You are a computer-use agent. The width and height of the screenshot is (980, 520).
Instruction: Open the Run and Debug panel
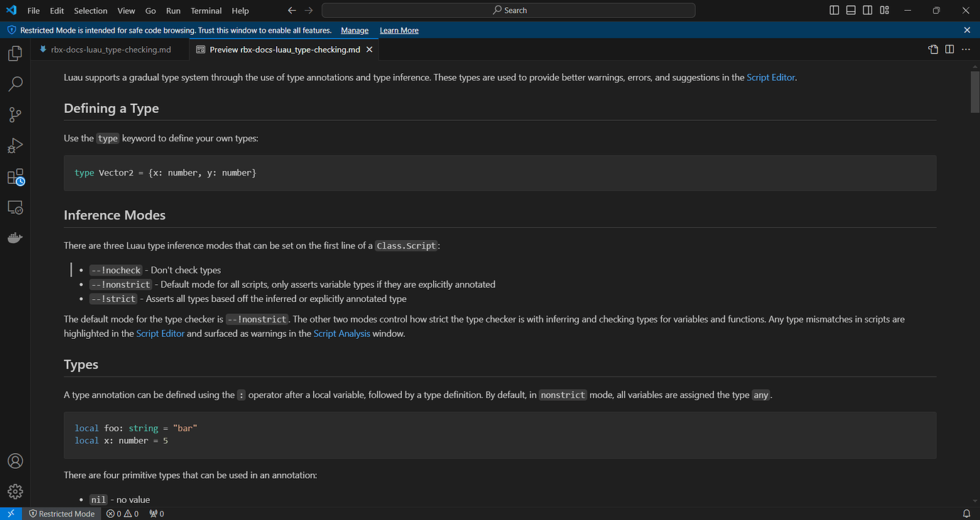coord(15,145)
